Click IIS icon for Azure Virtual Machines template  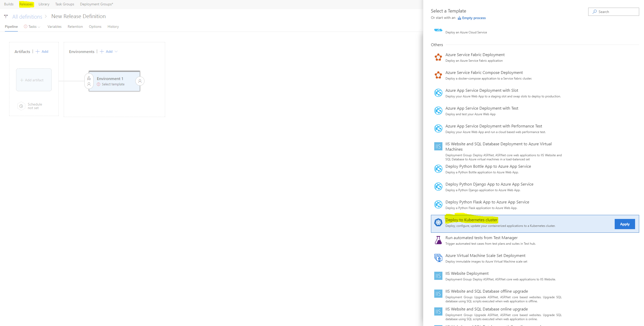click(x=438, y=146)
